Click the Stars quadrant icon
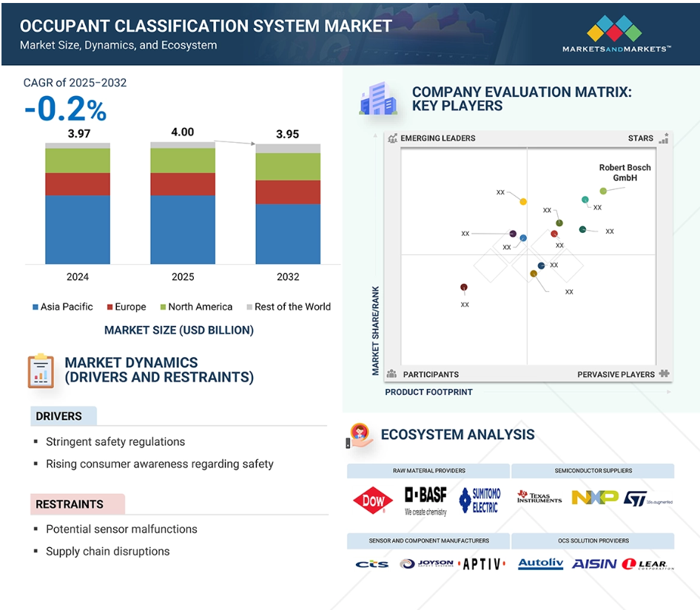The image size is (700, 610). [664, 138]
